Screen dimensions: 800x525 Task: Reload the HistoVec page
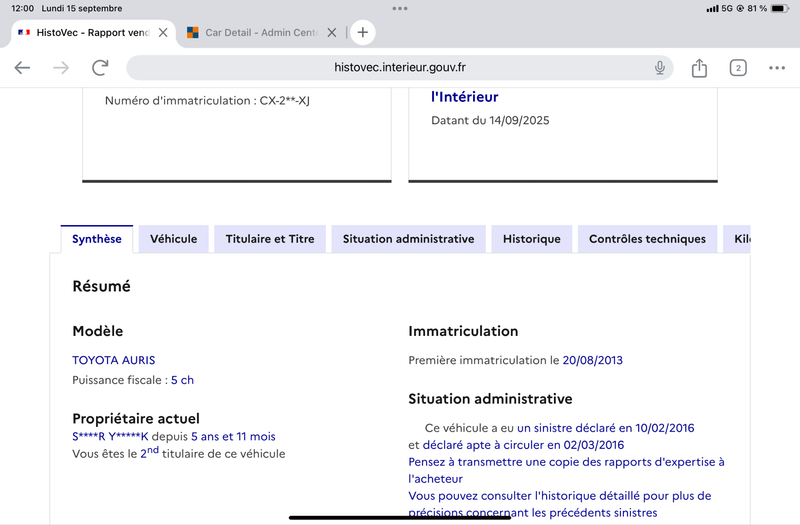click(100, 68)
